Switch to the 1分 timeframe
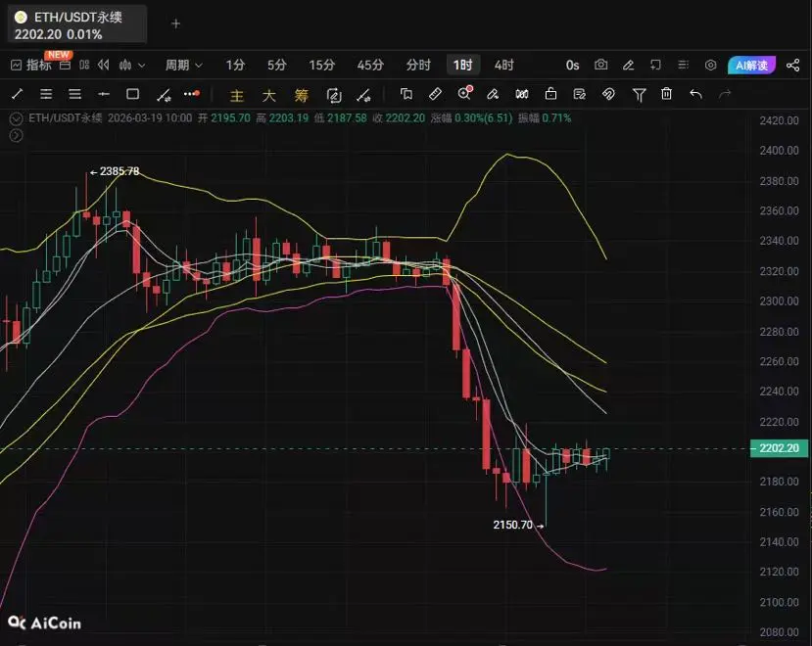812x646 pixels. (x=235, y=66)
